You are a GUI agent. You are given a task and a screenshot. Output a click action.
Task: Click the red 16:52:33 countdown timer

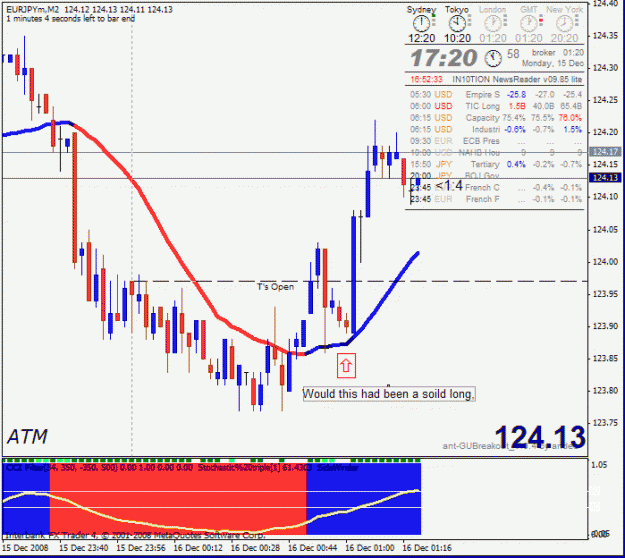[x=426, y=79]
